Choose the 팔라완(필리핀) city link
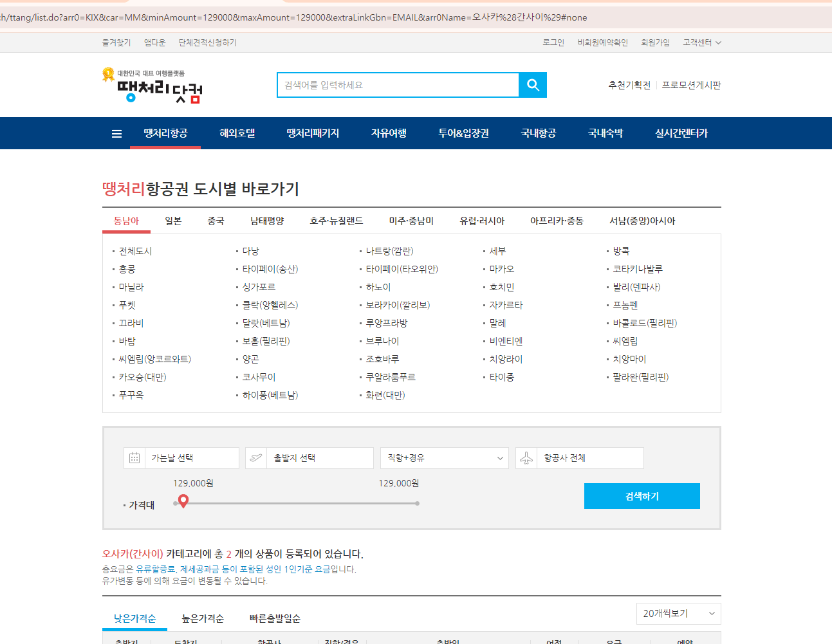The width and height of the screenshot is (832, 644). [x=640, y=377]
